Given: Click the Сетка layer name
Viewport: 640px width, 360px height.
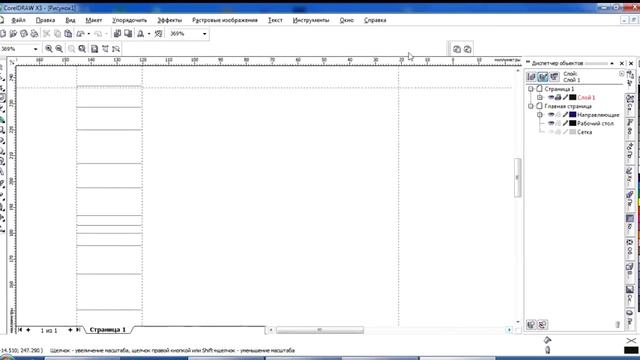Looking at the screenshot, I should coord(584,132).
